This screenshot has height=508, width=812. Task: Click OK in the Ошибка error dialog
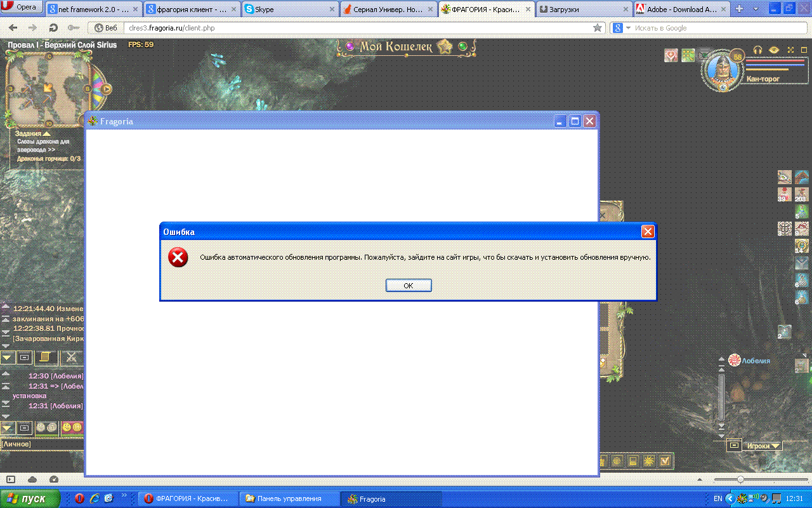click(x=409, y=286)
